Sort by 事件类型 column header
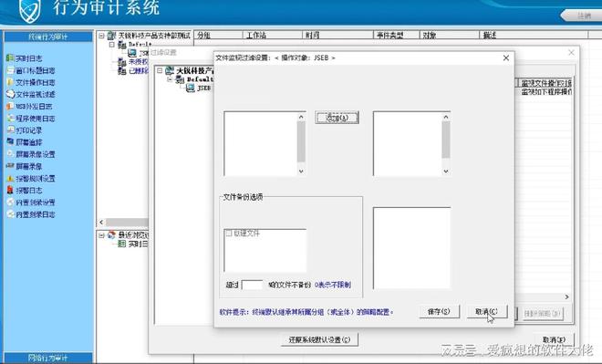This screenshot has height=364, width=602. [x=396, y=35]
